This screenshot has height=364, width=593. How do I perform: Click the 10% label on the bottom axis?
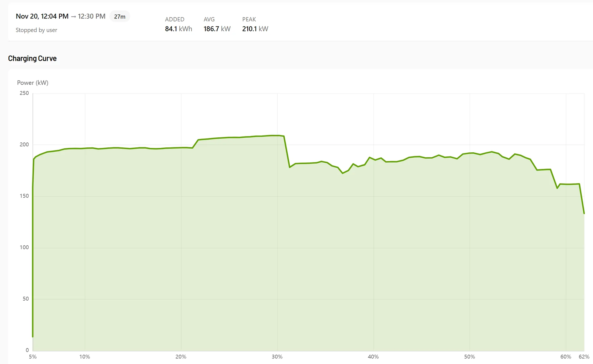(x=85, y=357)
